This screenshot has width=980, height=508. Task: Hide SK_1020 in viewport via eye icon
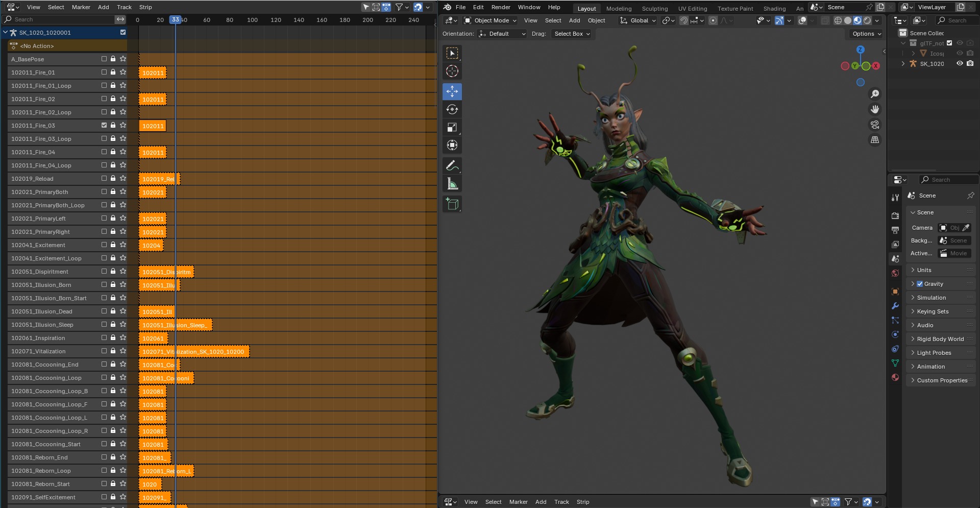[960, 64]
